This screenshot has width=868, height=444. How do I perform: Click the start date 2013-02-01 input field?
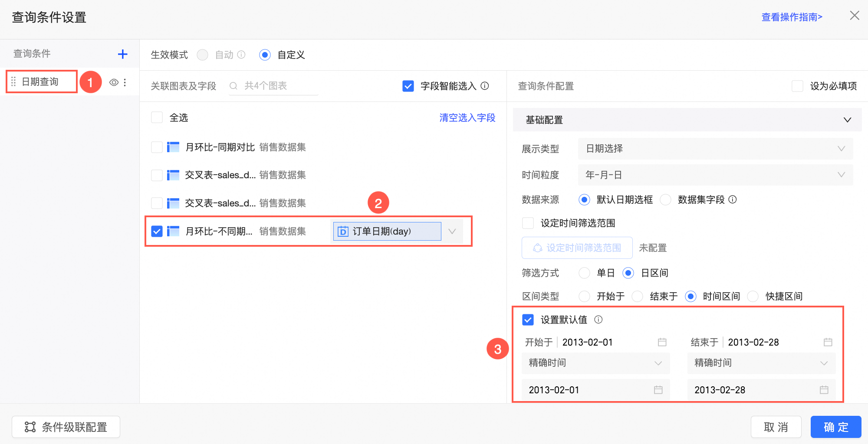596,390
